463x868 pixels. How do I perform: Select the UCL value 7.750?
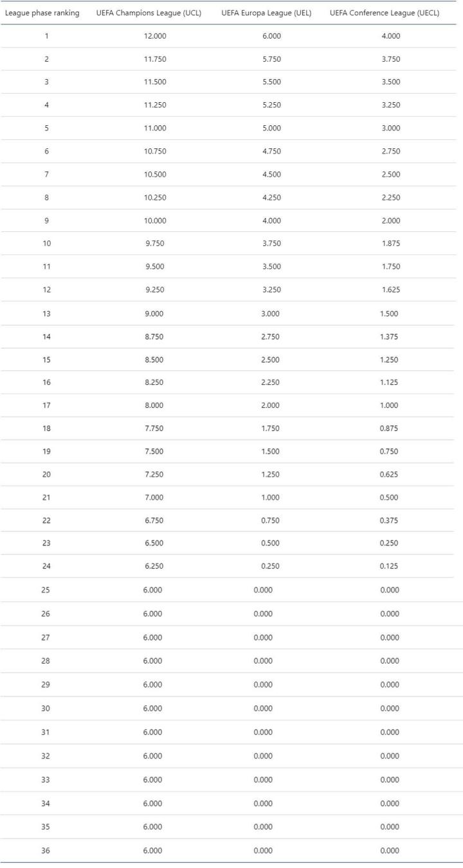click(x=154, y=429)
